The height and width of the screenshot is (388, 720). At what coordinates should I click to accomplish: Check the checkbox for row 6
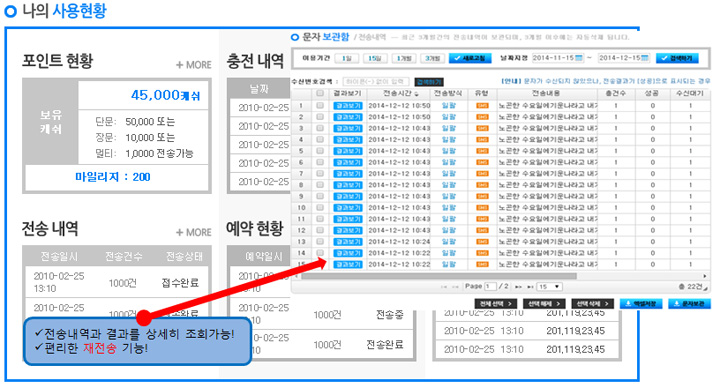(320, 163)
